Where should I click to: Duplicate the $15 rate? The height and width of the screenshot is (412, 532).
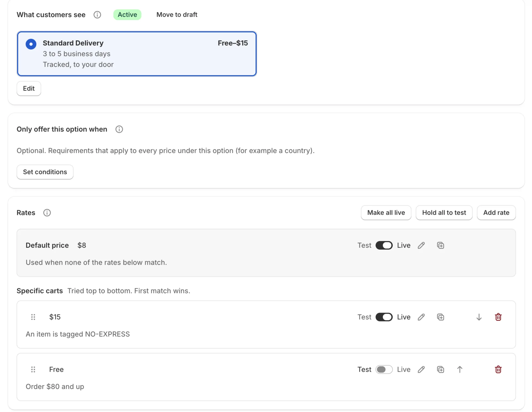pyautogui.click(x=441, y=317)
